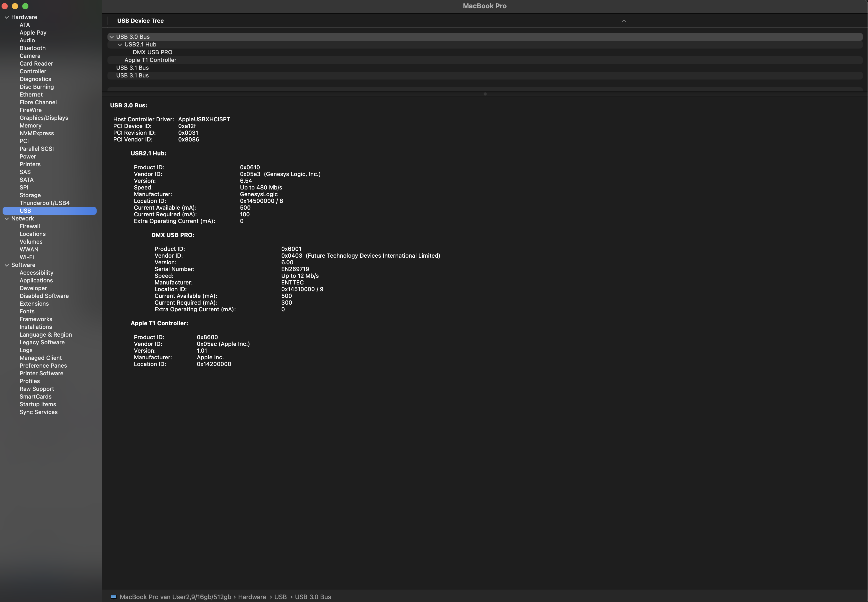Select Power in the sidebar
Viewport: 868px width, 602px height.
coord(28,156)
